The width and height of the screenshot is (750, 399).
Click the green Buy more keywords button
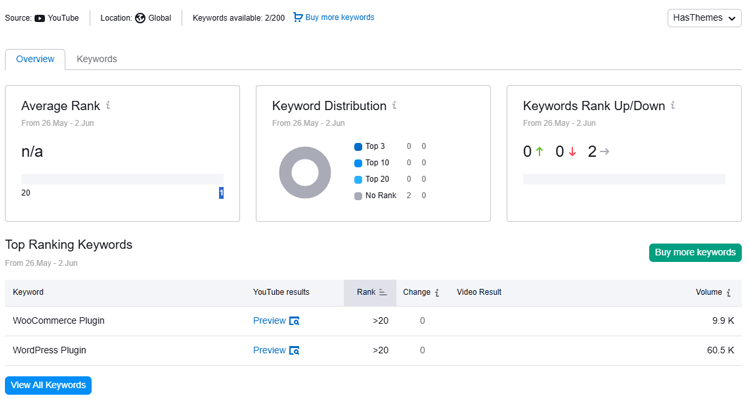695,253
